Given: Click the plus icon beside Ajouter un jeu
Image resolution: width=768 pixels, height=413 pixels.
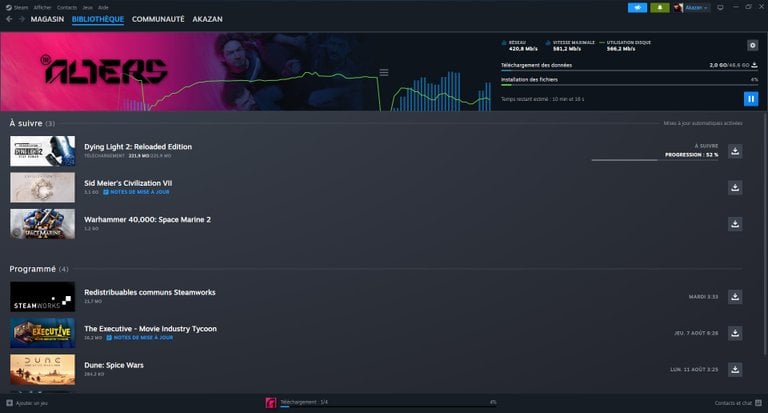Looking at the screenshot, I should [x=9, y=403].
